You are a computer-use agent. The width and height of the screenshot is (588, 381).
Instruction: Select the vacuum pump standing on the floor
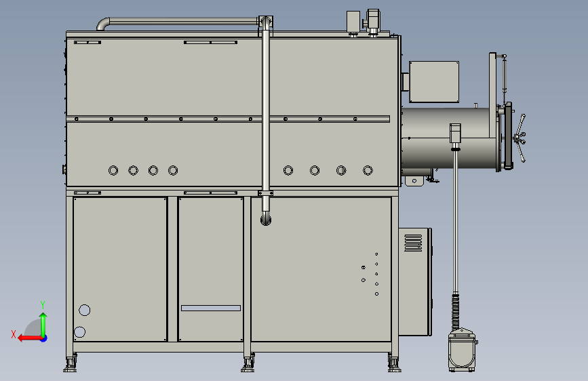click(463, 350)
